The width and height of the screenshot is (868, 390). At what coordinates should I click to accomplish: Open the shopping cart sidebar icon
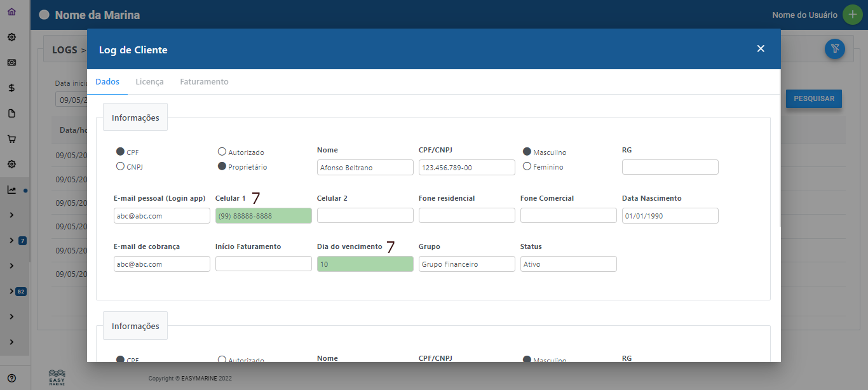tap(11, 139)
